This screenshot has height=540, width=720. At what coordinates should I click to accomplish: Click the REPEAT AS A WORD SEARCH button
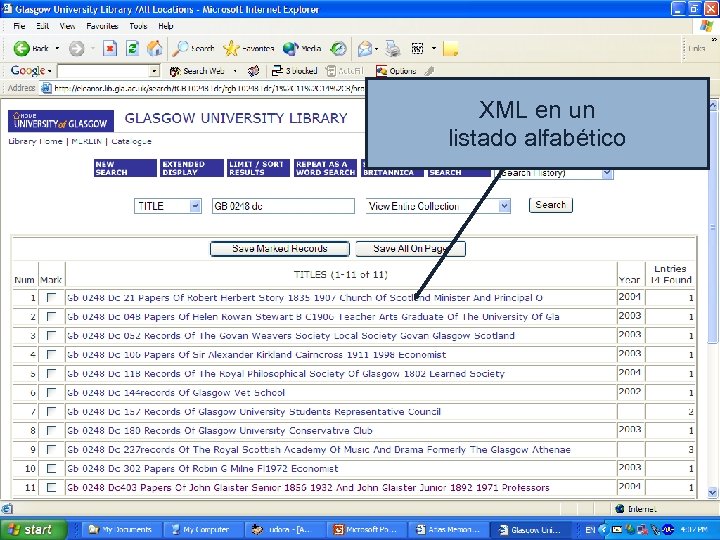coord(326,168)
